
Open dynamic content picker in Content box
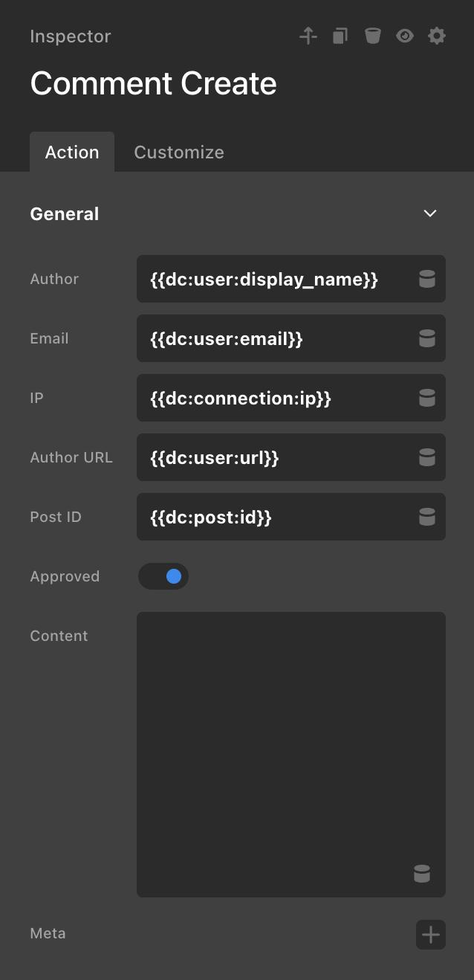421,874
